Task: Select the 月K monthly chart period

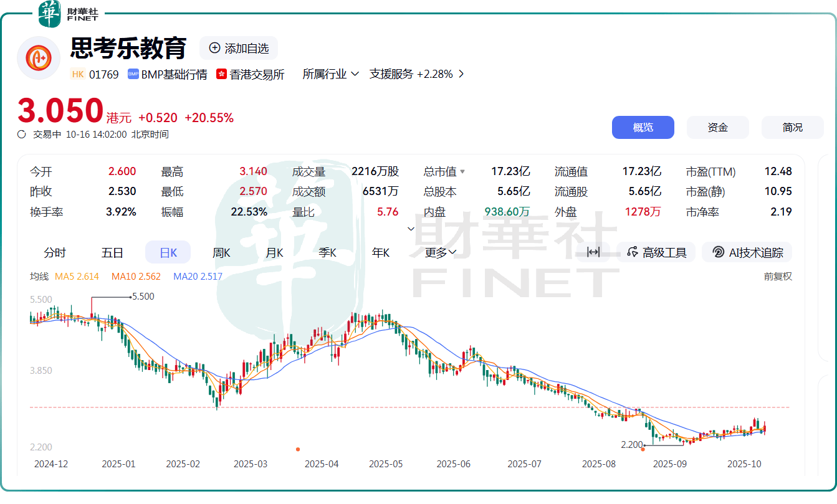Action: click(x=274, y=252)
